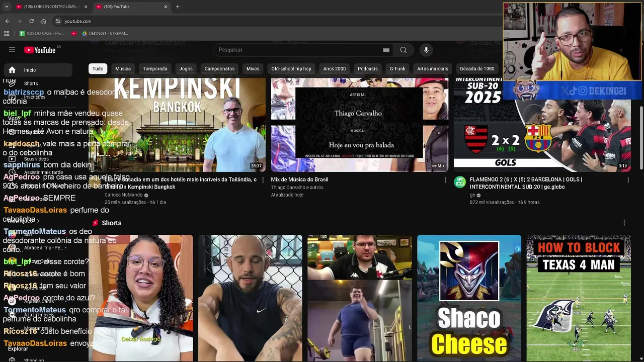Click the YouTube logo

click(x=40, y=50)
